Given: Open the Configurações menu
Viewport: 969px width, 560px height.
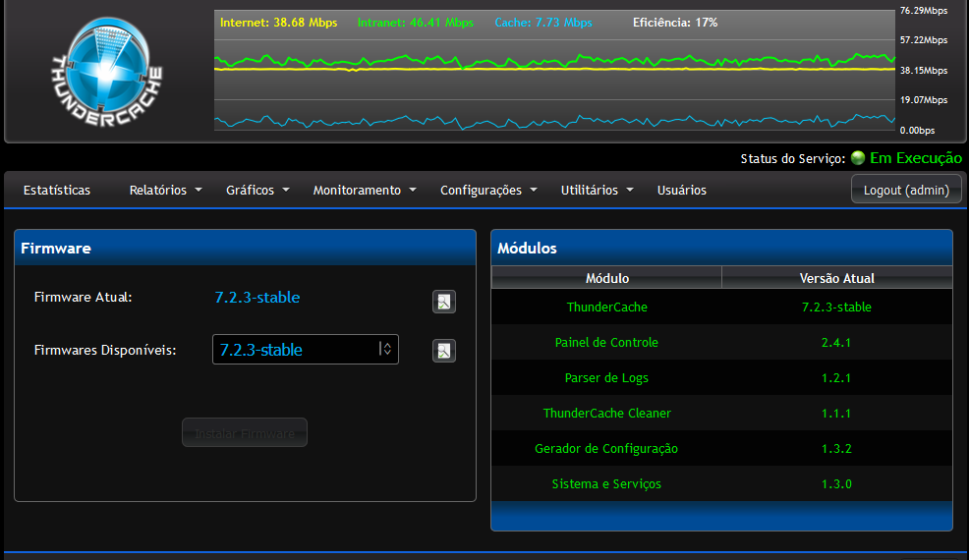Looking at the screenshot, I should [488, 191].
